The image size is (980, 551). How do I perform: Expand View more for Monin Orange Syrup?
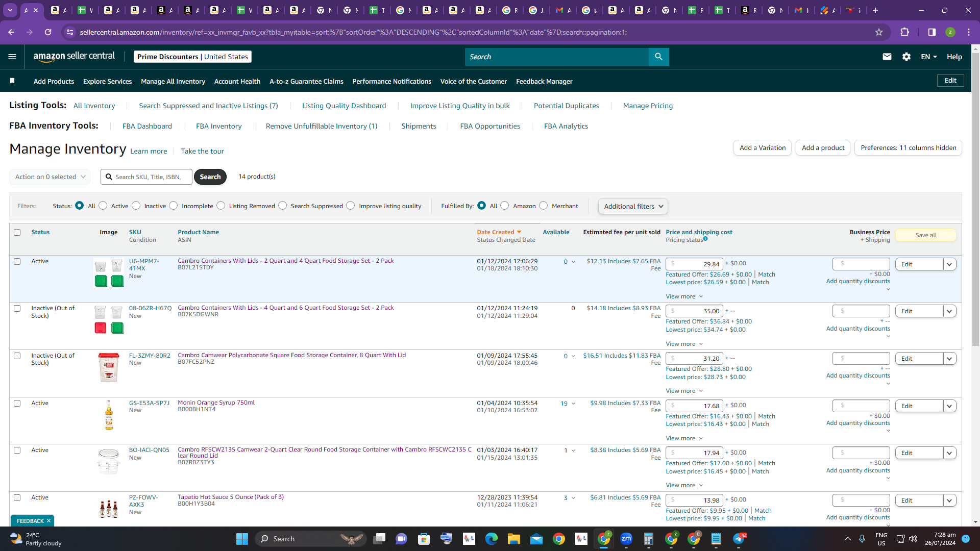(x=684, y=438)
